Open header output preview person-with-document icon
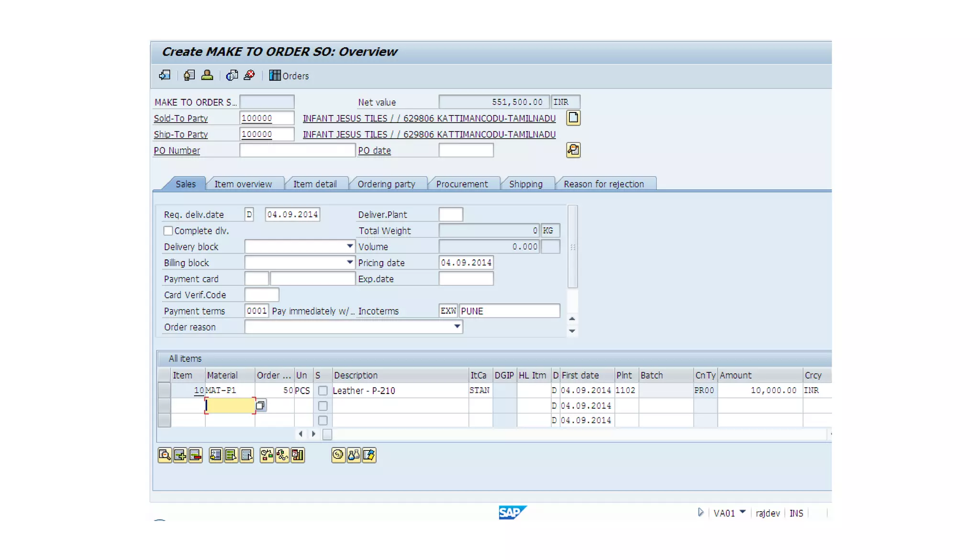Screen dimensions: 980x560 (x=189, y=75)
